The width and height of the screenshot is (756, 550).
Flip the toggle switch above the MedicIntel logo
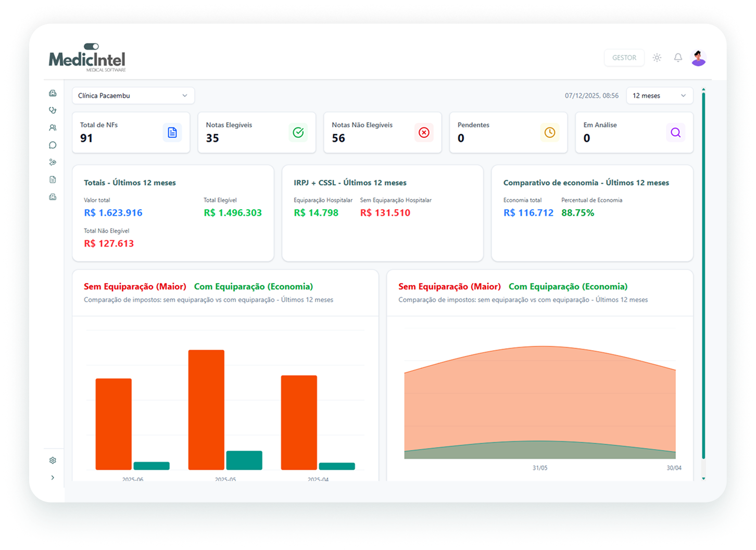[x=91, y=46]
